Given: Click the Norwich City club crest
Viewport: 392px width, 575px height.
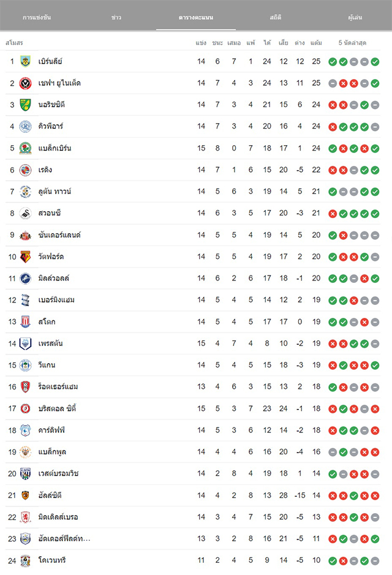Looking at the screenshot, I should tap(25, 105).
